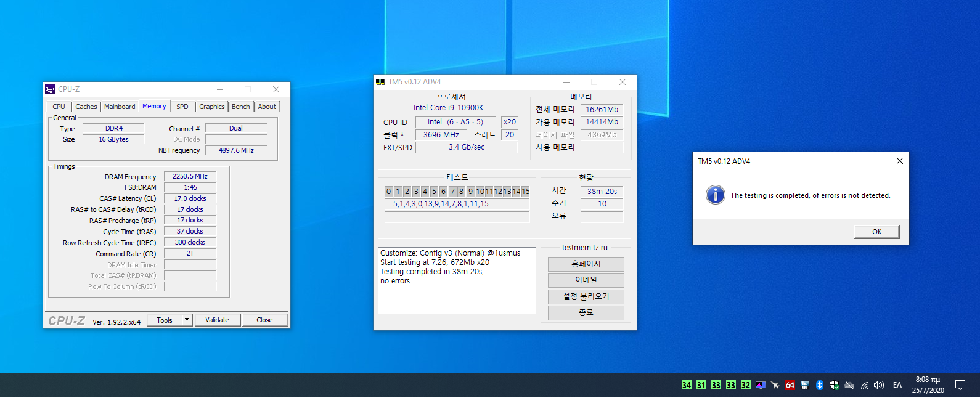
Task: Open the SPD tab
Action: point(182,107)
